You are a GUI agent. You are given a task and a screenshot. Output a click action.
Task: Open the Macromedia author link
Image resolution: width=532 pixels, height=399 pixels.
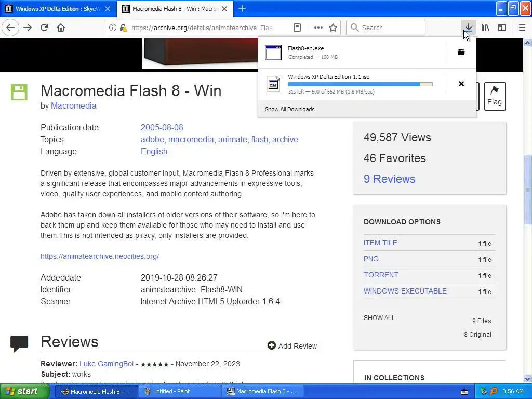(x=74, y=106)
